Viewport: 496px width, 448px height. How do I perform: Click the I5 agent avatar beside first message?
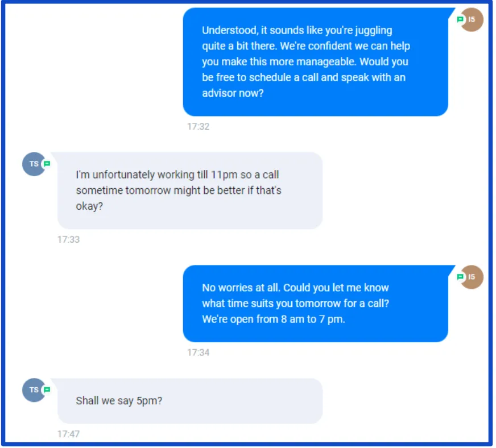pyautogui.click(x=471, y=19)
